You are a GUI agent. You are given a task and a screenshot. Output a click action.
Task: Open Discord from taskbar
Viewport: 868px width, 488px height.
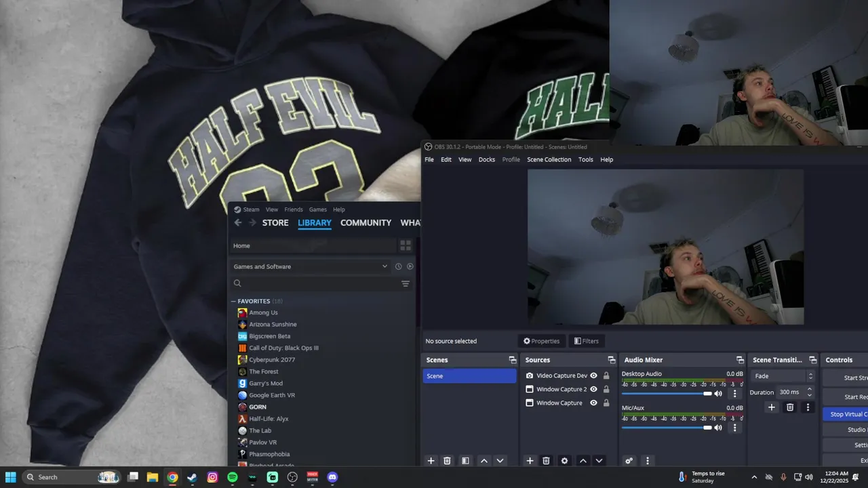[x=332, y=477]
